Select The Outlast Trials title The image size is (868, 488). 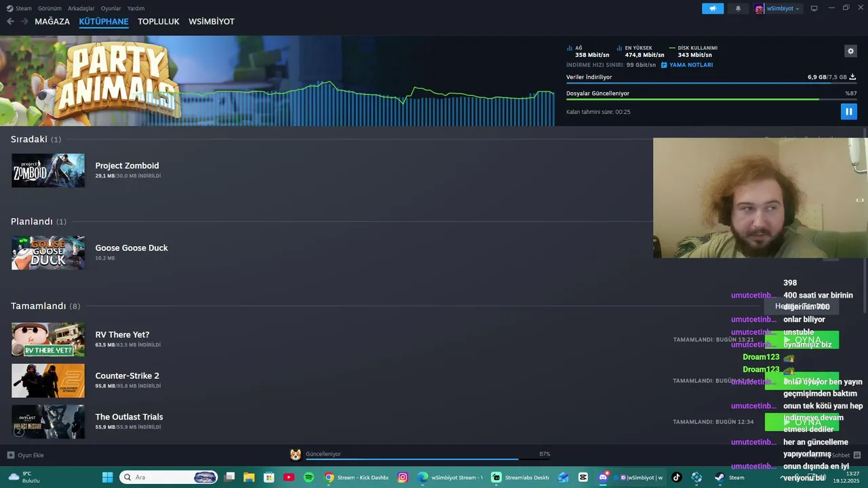(129, 417)
